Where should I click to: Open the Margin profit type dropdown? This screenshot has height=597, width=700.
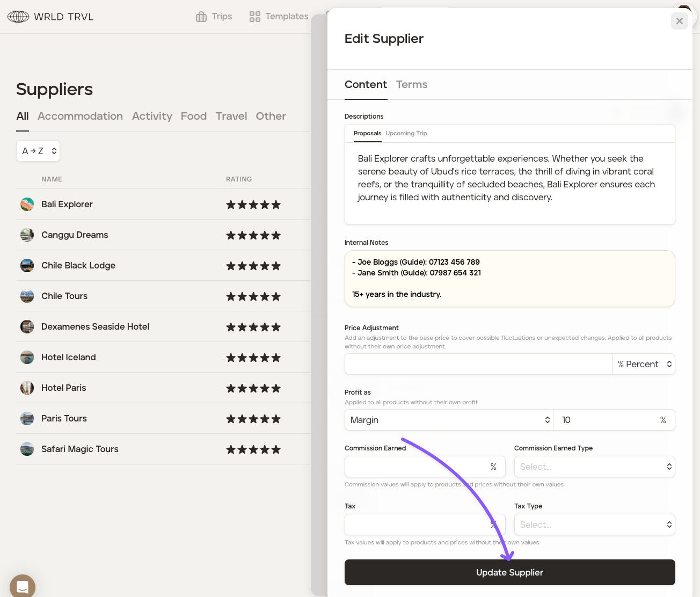click(449, 420)
